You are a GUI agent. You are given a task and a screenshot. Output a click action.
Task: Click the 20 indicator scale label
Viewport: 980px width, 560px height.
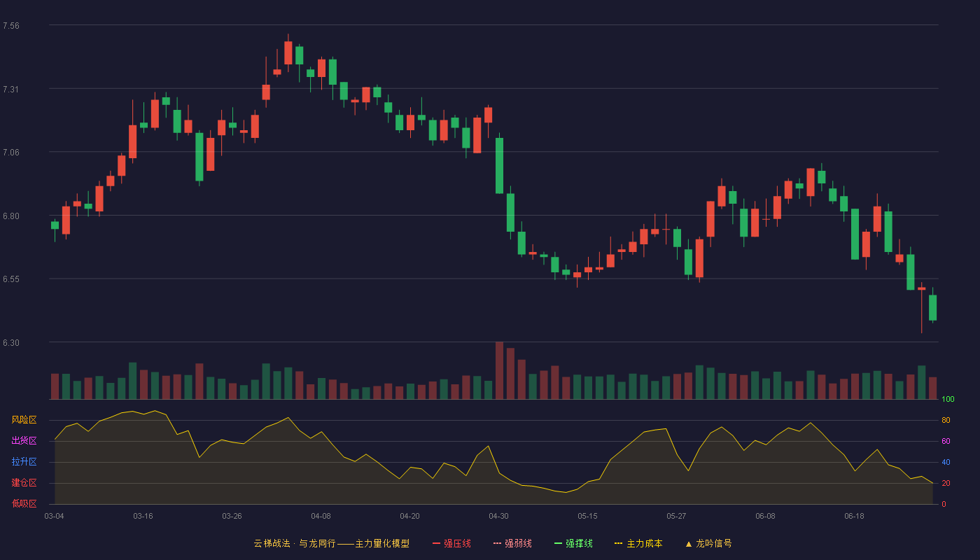pos(946,483)
